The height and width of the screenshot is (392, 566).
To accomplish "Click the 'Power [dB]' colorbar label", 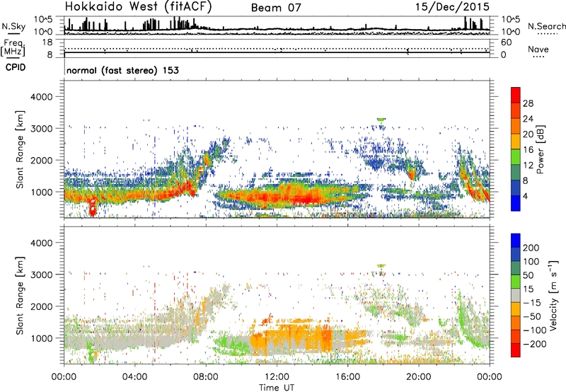I will click(x=540, y=149).
